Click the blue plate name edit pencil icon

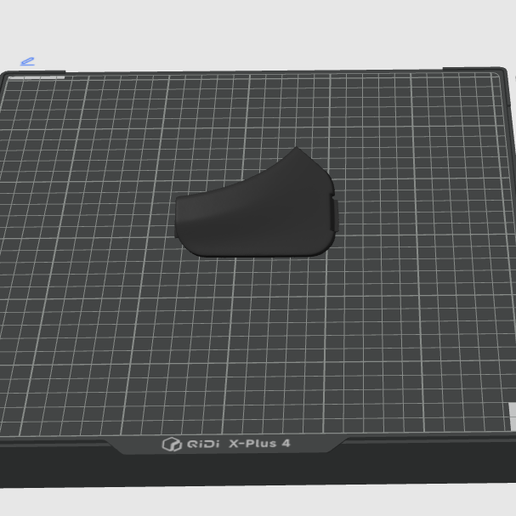[x=27, y=62]
